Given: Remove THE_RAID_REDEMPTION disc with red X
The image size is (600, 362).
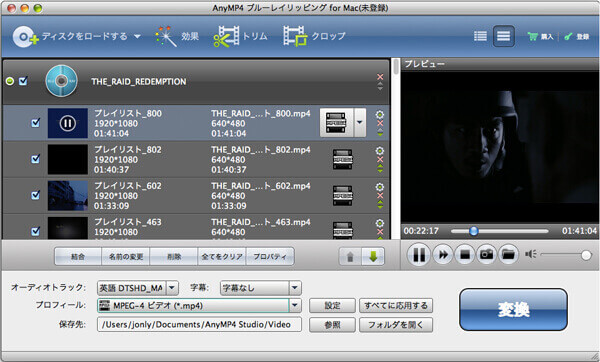Looking at the screenshot, I should [x=380, y=77].
